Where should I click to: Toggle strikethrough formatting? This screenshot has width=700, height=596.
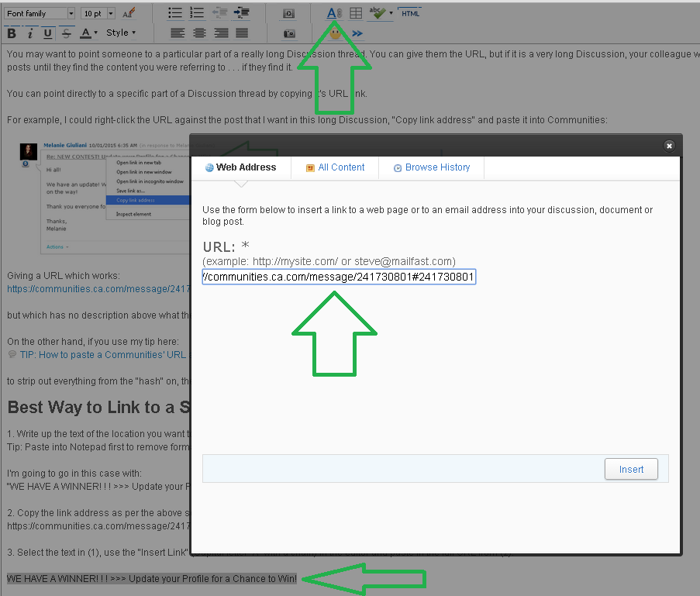(66, 33)
